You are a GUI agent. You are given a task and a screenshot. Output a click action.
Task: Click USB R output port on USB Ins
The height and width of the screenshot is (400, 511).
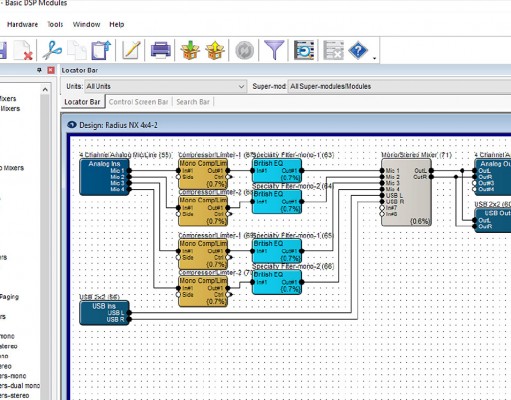tap(129, 319)
